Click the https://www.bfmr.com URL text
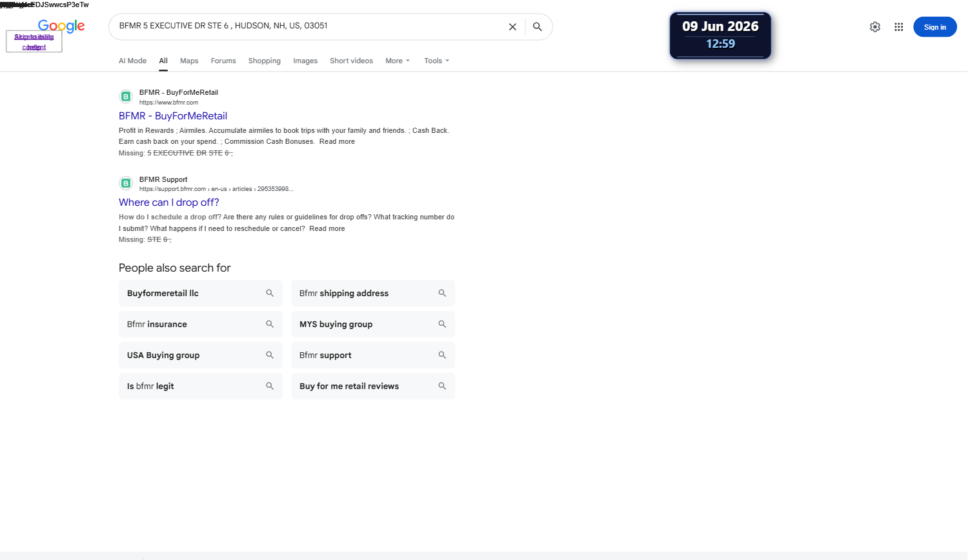The image size is (979, 560). pos(169,103)
